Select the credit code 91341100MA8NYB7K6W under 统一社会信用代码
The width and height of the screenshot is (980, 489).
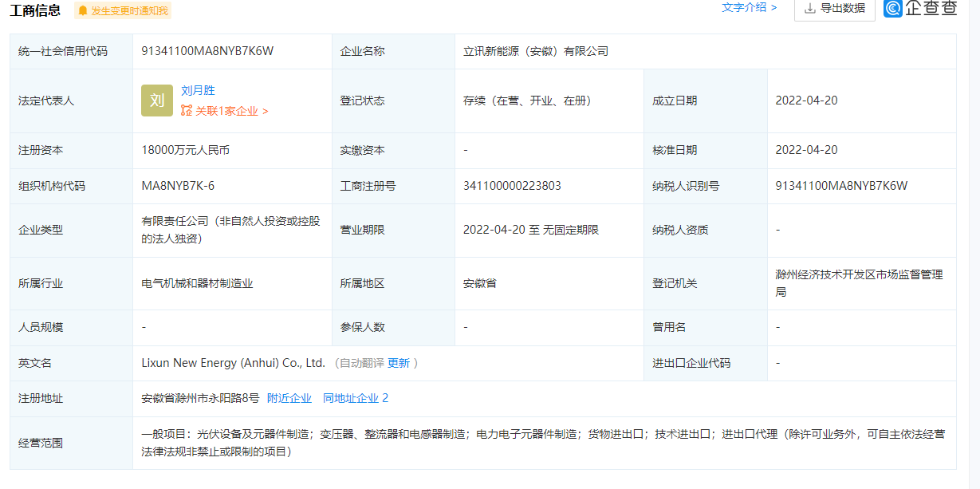(207, 51)
